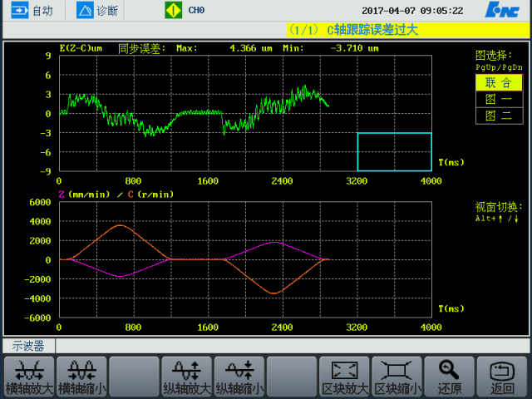Click the green CH0 channel indicator
Viewport: 532px width, 399px height.
point(173,11)
